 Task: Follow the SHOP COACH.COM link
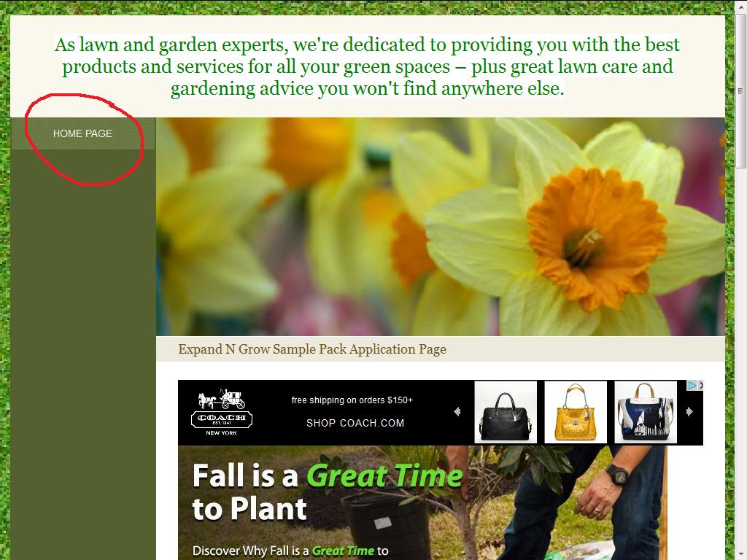click(355, 423)
